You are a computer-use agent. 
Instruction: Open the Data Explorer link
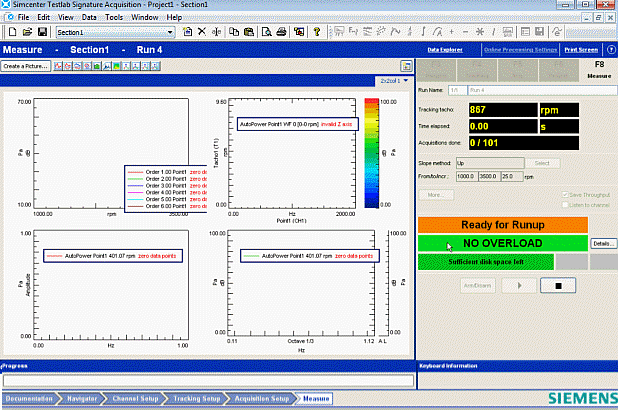click(447, 49)
